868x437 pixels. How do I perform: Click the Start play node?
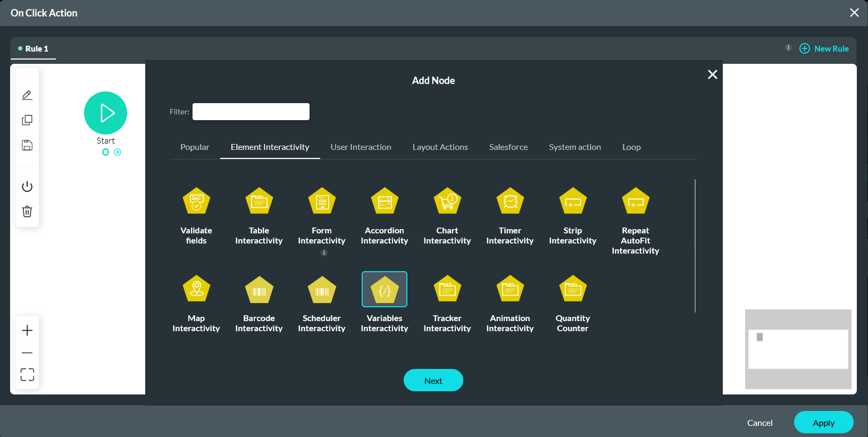pos(105,113)
